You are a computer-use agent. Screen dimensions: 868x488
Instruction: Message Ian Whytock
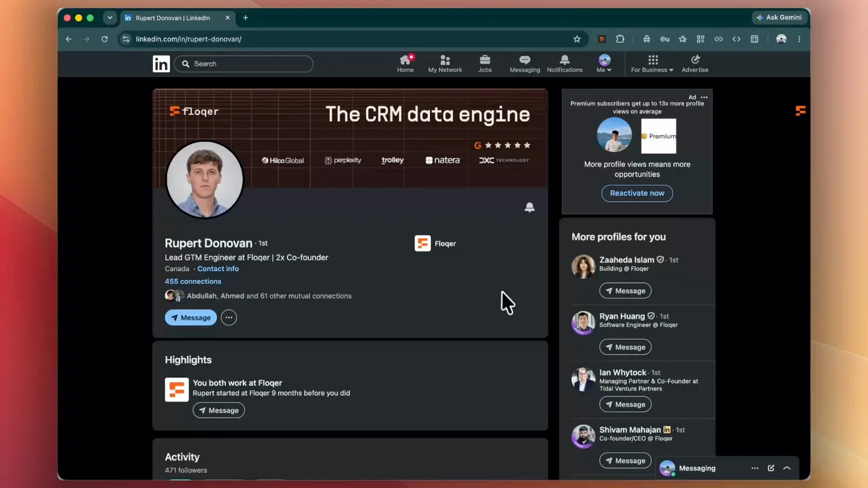[x=625, y=404]
